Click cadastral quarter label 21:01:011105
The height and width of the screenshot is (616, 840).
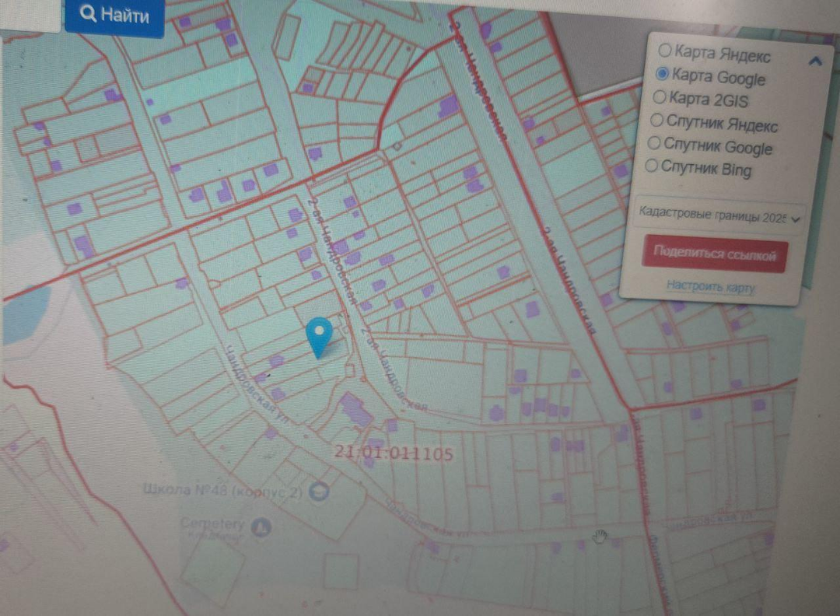pos(394,452)
